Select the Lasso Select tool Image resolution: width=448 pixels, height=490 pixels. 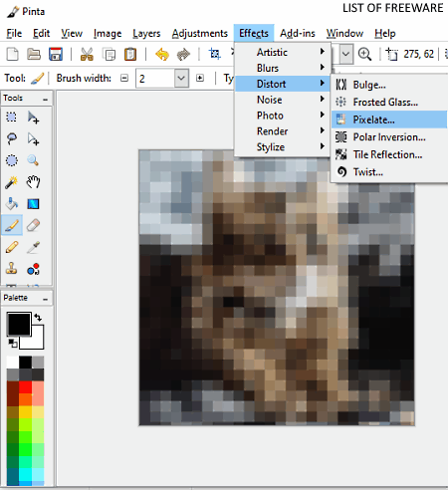tap(12, 138)
